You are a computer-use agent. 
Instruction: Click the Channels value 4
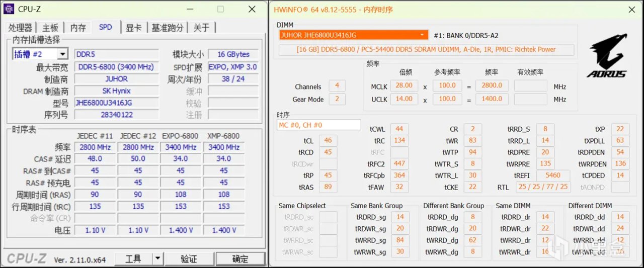click(x=337, y=86)
